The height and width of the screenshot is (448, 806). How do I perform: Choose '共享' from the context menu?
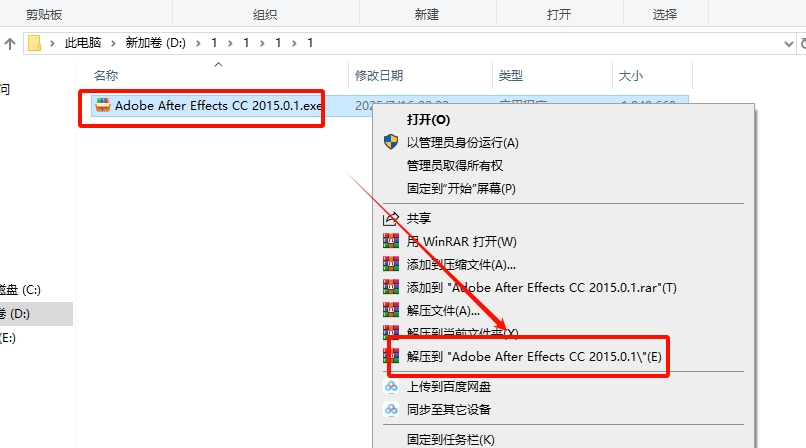pyautogui.click(x=419, y=218)
